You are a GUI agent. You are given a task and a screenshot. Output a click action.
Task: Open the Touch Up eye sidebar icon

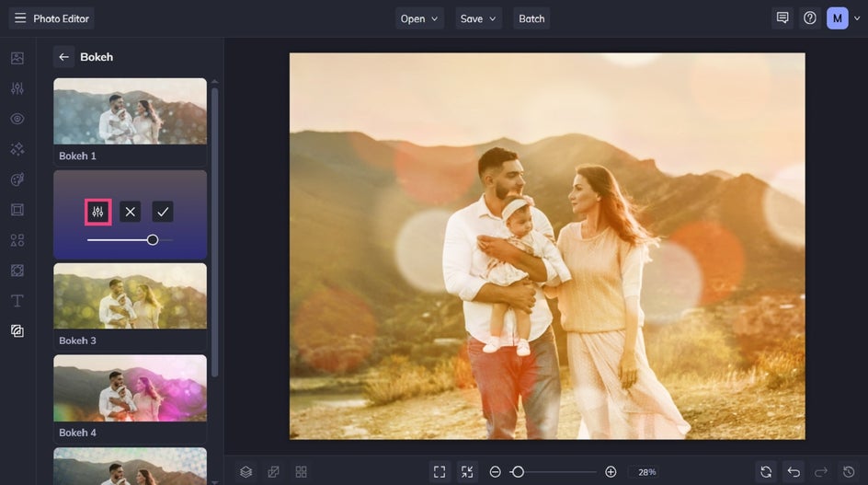17,119
